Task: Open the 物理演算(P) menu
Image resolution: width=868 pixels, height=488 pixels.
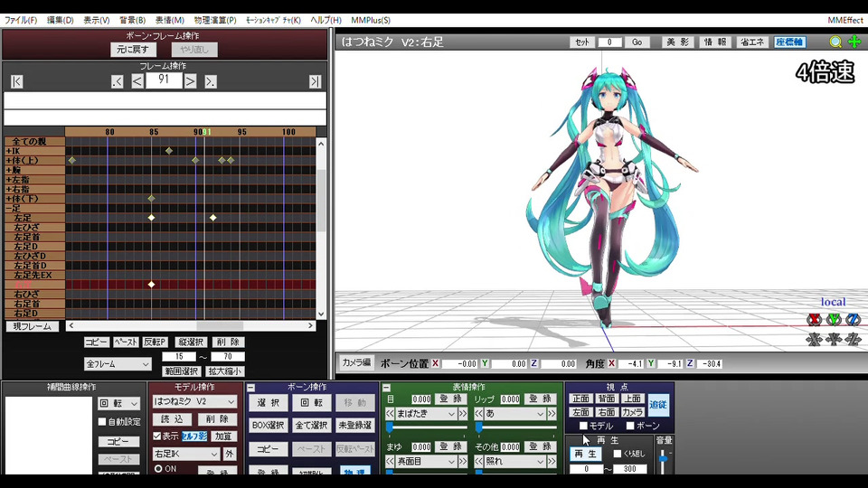Action: [215, 20]
